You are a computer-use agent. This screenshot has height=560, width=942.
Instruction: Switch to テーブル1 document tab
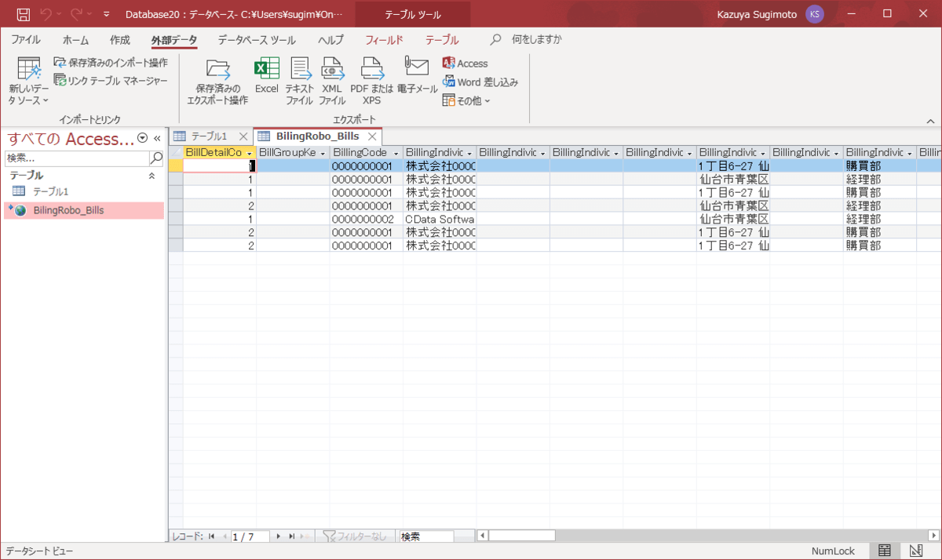click(x=210, y=136)
